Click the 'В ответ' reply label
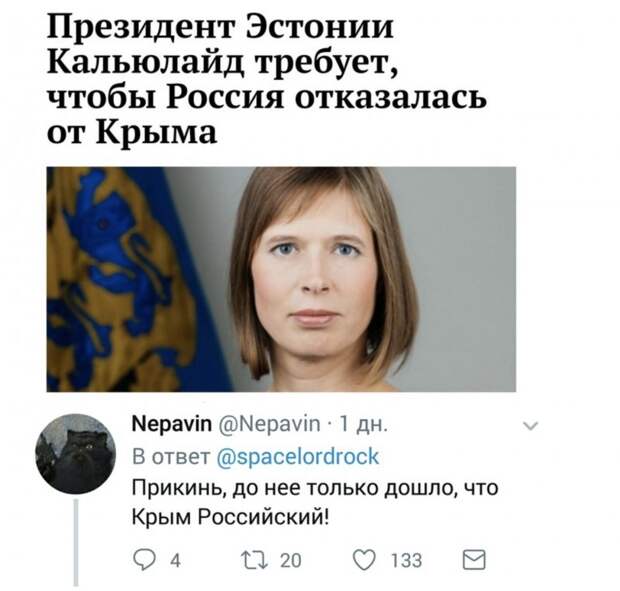This screenshot has width=620, height=591. 171,457
